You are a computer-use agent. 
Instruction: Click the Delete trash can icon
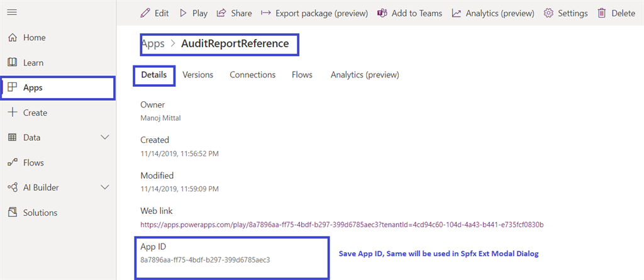click(602, 13)
